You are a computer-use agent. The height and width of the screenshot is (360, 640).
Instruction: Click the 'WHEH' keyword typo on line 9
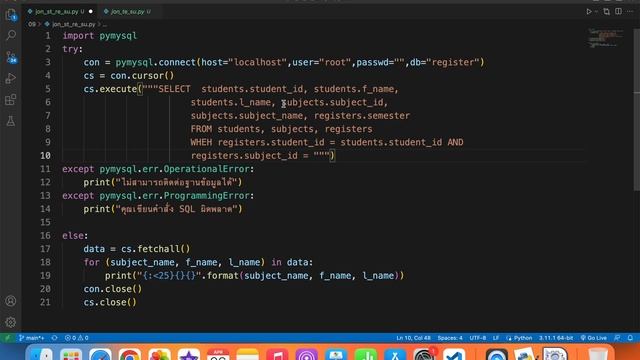point(201,142)
